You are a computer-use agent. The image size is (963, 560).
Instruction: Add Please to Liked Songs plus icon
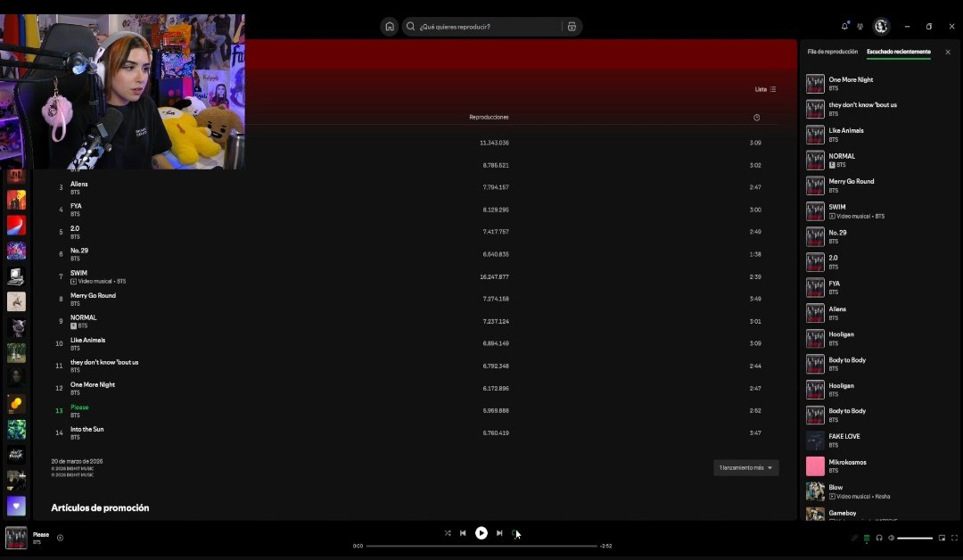pos(61,538)
